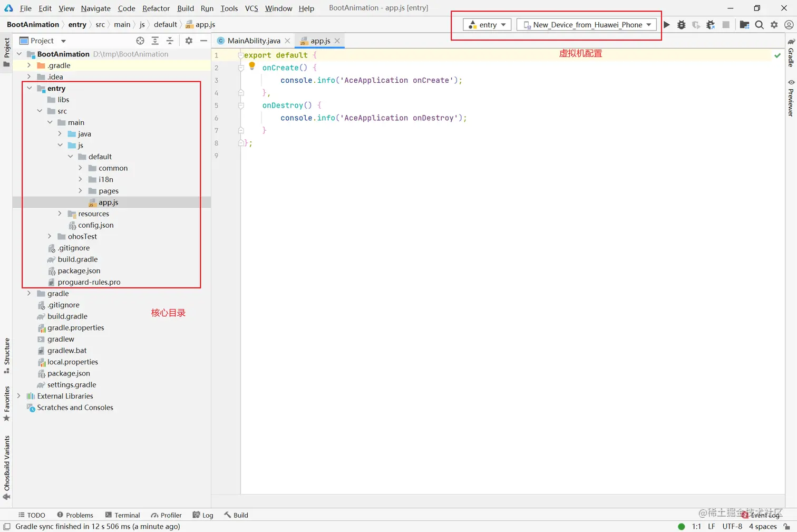Toggle the Project tool window side button
797x532 pixels.
7,52
